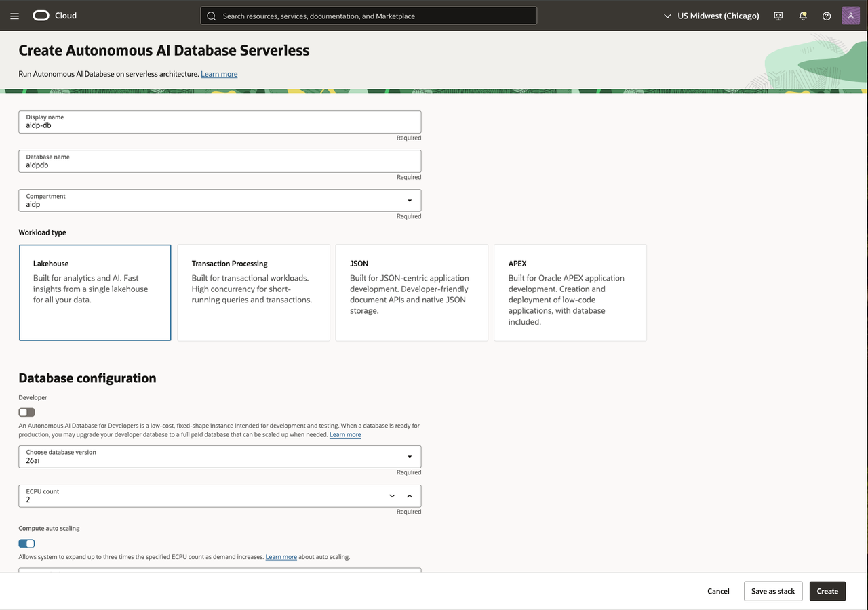
Task: Click Save as stack
Action: tap(773, 591)
